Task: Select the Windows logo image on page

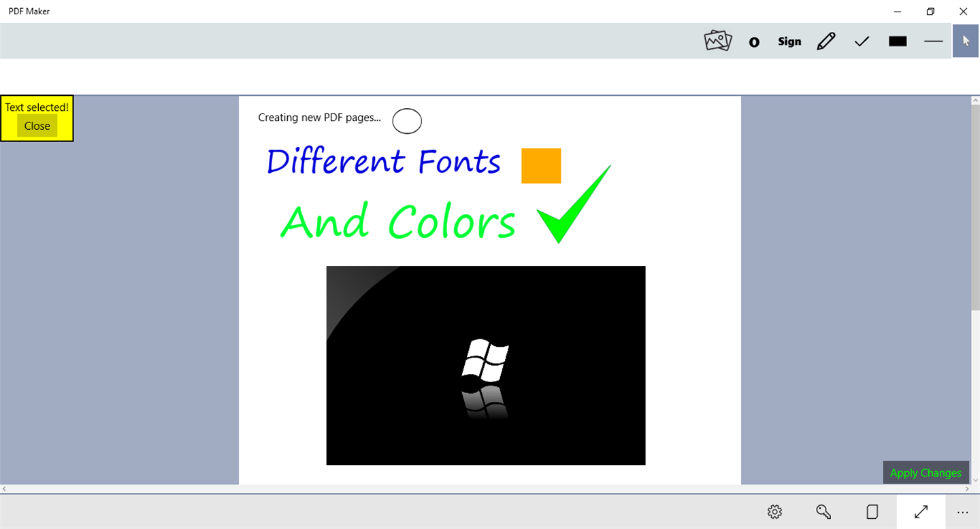Action: coord(486,365)
